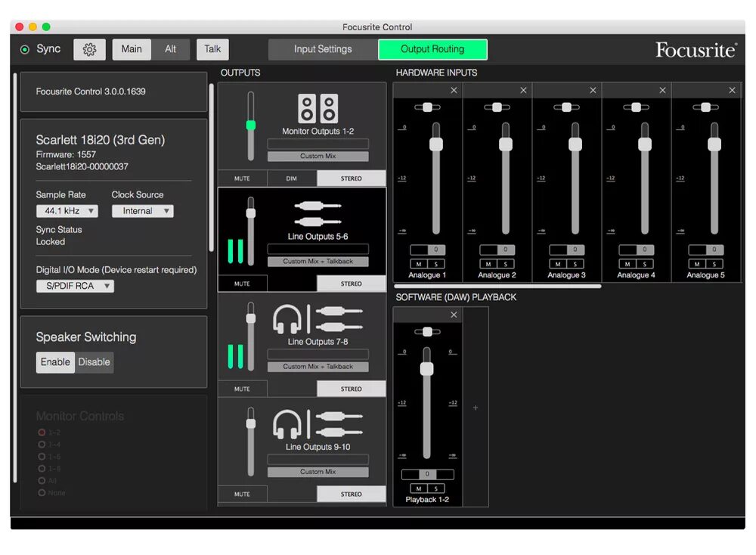Click the Line Outputs 5-6 jack icon
The height and width of the screenshot is (555, 756).
tap(318, 214)
